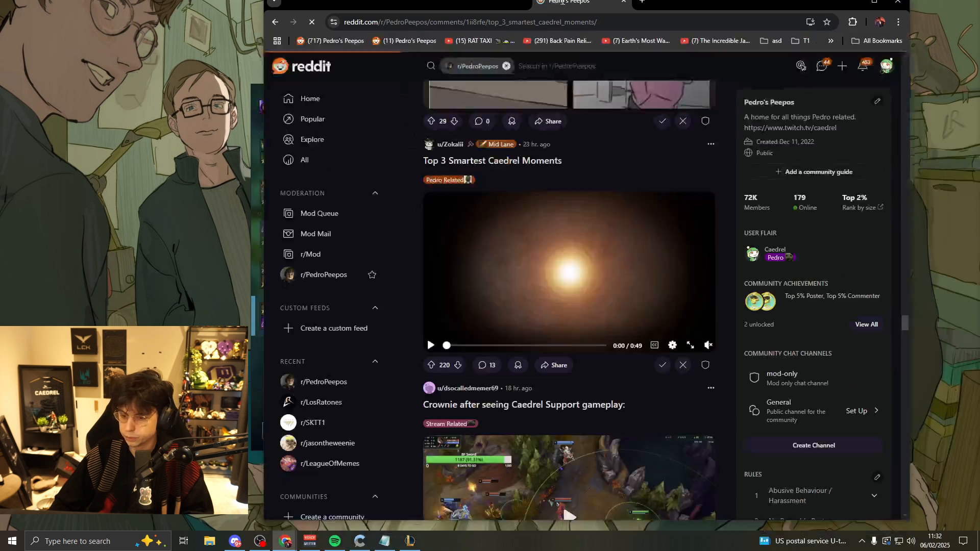The image size is (980, 551).
Task: Unmute the video player volume
Action: click(708, 345)
